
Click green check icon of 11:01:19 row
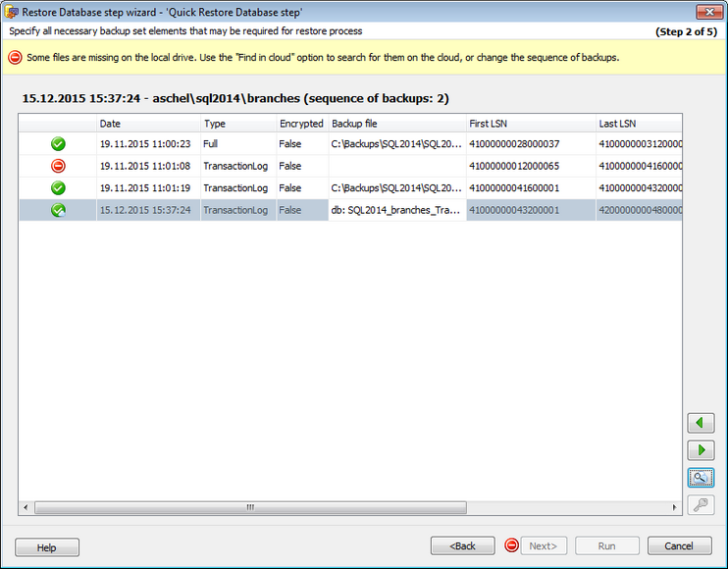pos(58,187)
